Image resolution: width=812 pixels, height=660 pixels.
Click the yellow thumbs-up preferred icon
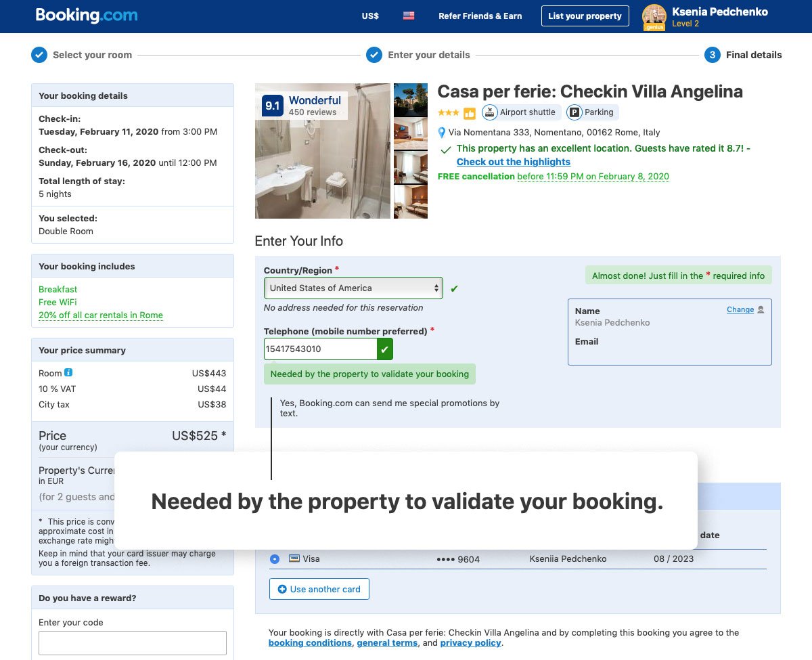470,113
